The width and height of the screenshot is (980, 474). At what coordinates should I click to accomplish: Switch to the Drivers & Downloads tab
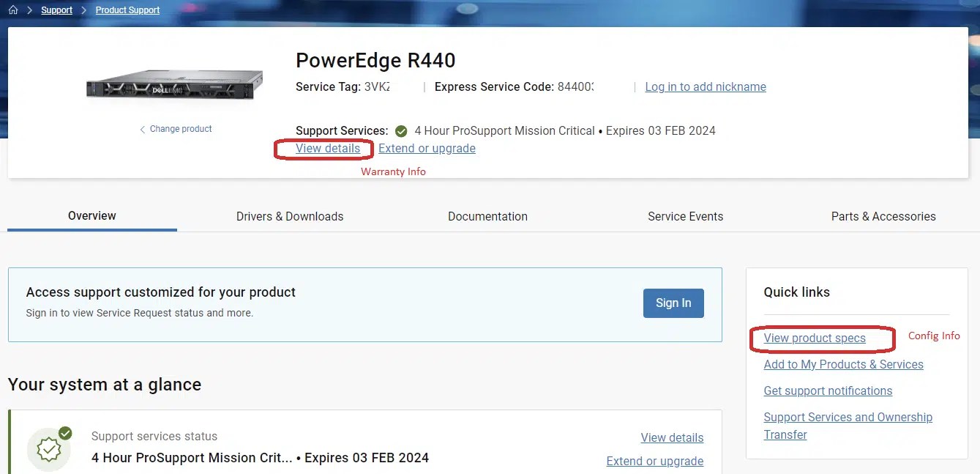coord(290,216)
